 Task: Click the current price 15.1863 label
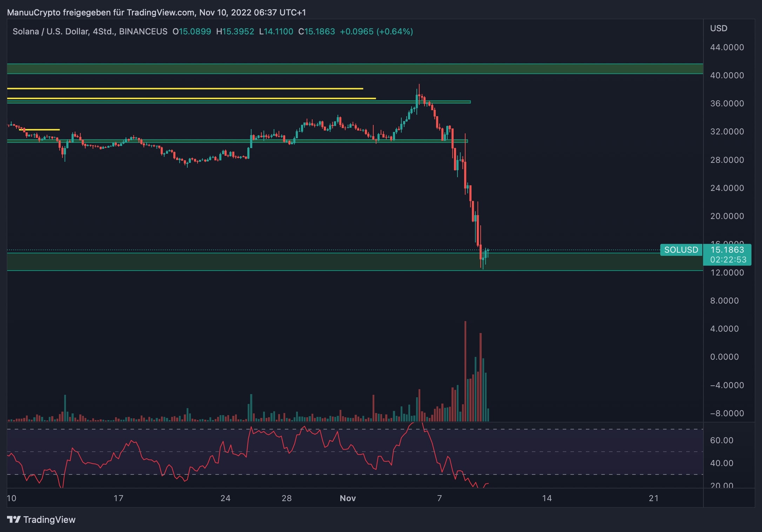tap(727, 250)
